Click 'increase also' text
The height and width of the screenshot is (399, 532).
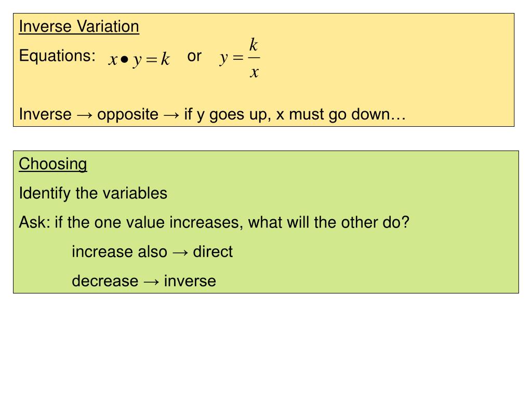tap(119, 252)
